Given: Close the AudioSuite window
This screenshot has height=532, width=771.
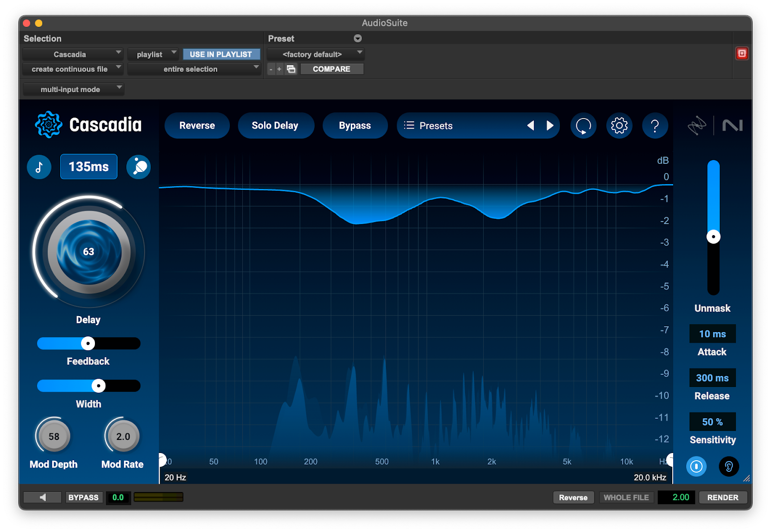Looking at the screenshot, I should pos(27,23).
